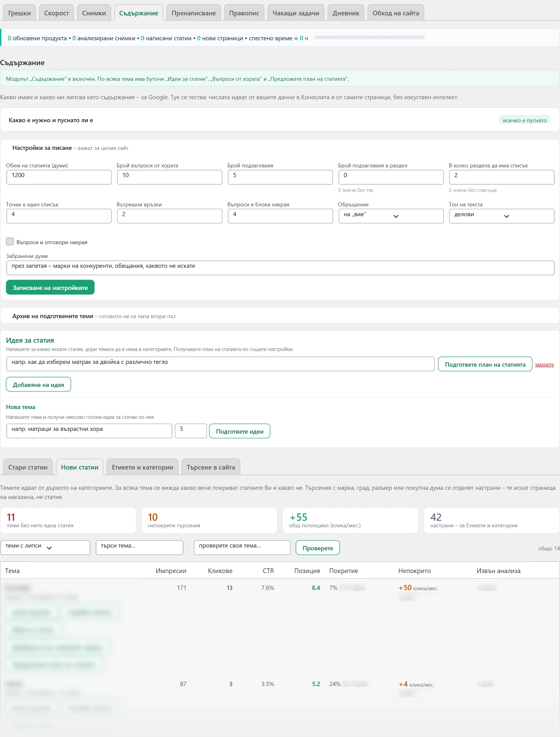Go to the "Правопис" tab
560x737 pixels.
tap(244, 13)
